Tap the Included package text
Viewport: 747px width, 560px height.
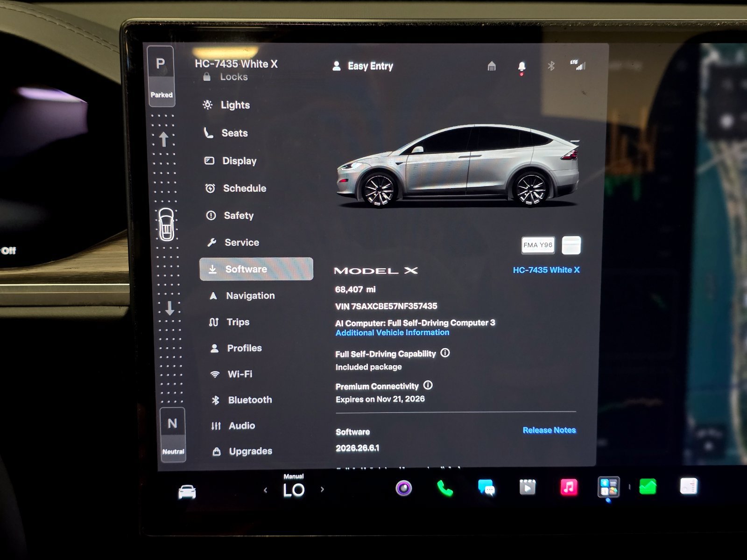pos(368,367)
